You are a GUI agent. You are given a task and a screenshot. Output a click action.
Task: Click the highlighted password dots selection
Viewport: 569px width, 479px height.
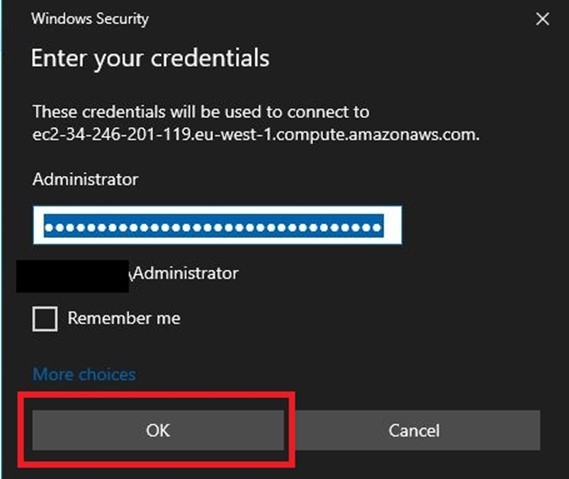pyautogui.click(x=214, y=226)
